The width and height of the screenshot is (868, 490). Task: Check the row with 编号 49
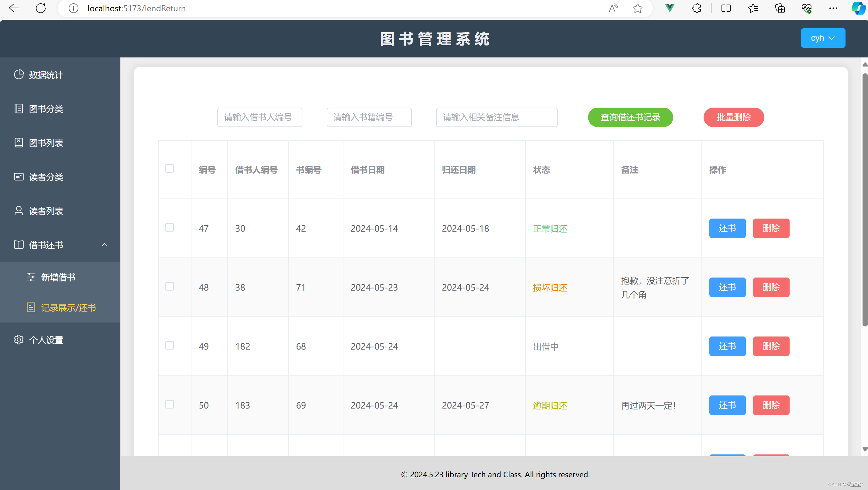170,345
